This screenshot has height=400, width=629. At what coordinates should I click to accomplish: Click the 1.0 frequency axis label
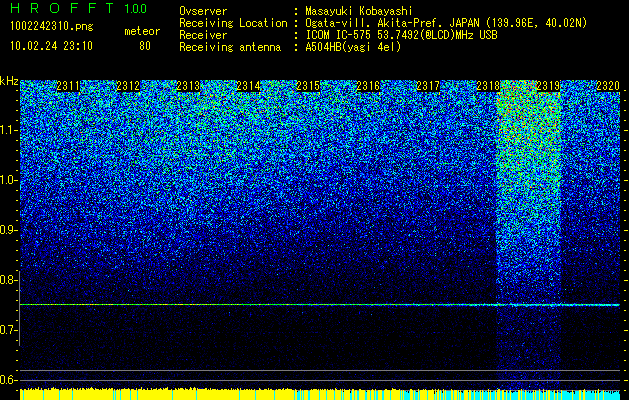click(x=9, y=181)
